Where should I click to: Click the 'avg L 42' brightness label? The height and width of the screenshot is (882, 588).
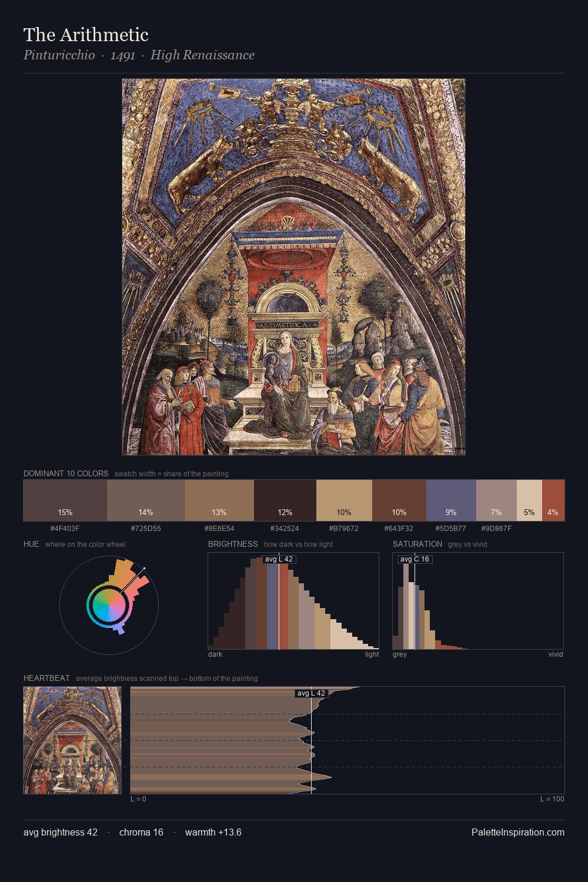279,559
